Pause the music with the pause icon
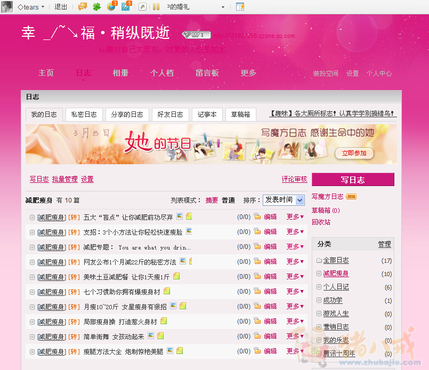This screenshot has width=429, height=370. click(156, 7)
